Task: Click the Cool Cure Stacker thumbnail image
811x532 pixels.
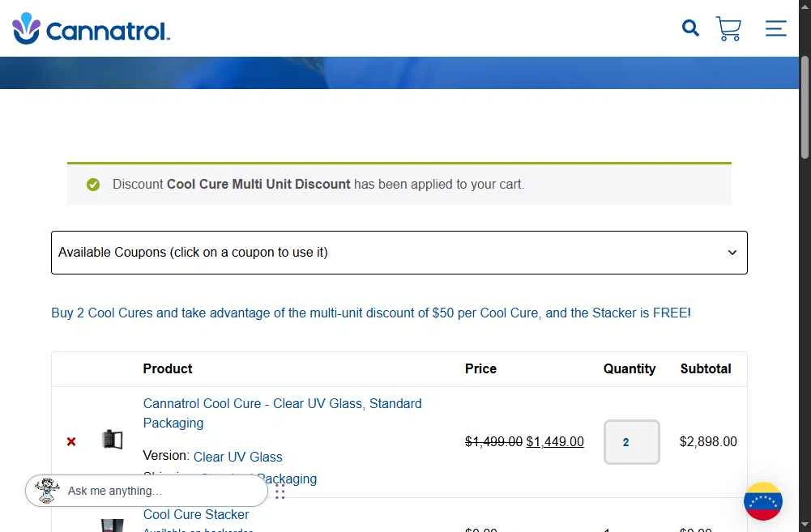Action: click(113, 526)
